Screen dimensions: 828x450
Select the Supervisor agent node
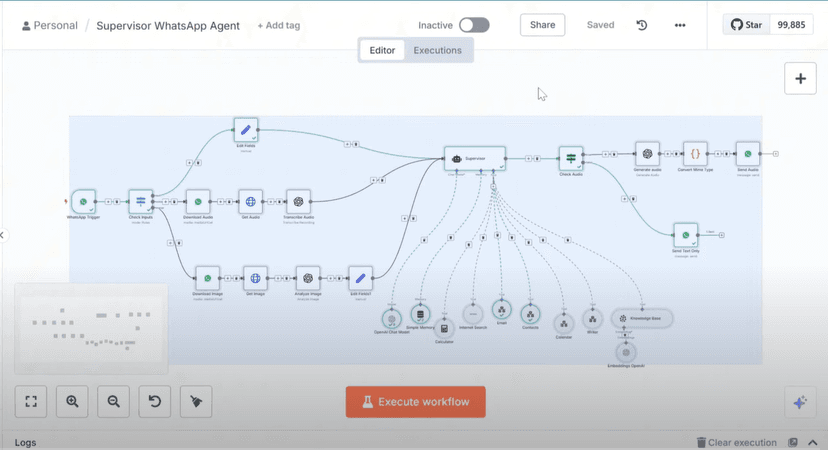(x=475, y=158)
